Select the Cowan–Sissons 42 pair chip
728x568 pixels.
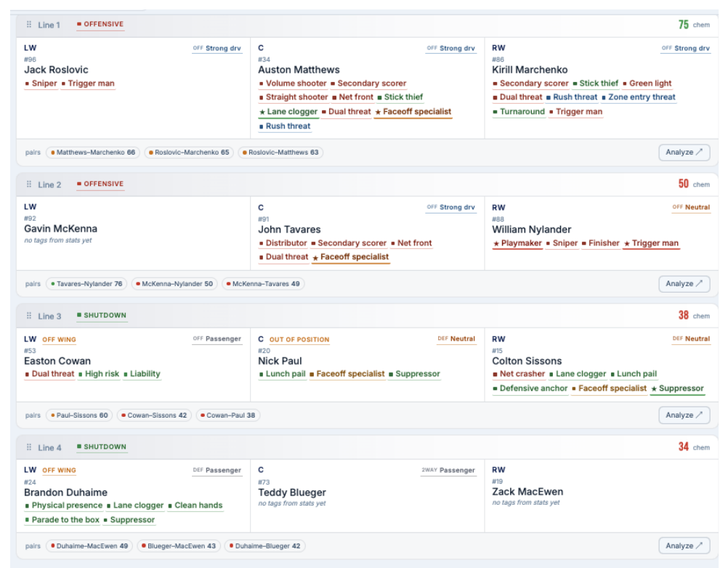154,415
